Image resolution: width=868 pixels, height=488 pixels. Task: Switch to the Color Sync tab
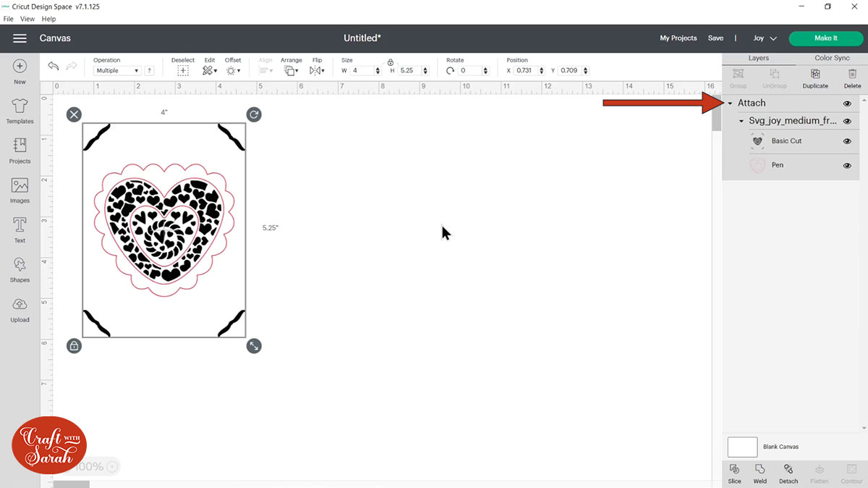click(x=832, y=58)
